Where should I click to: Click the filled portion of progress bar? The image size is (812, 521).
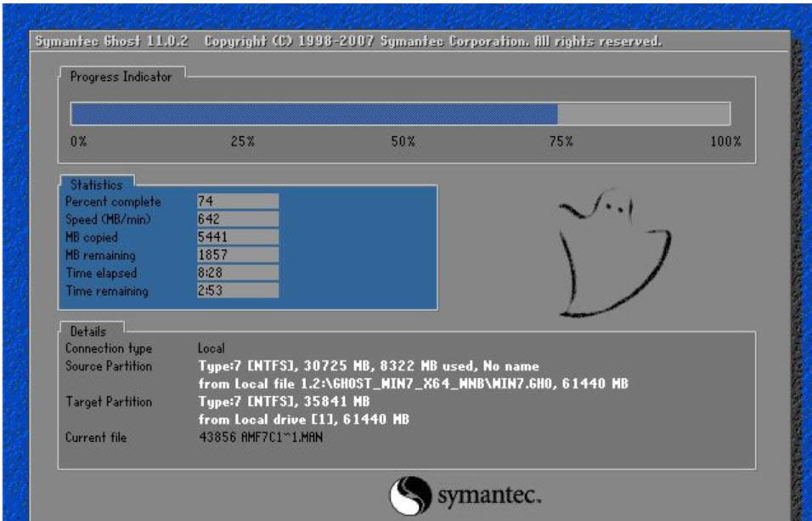point(313,114)
